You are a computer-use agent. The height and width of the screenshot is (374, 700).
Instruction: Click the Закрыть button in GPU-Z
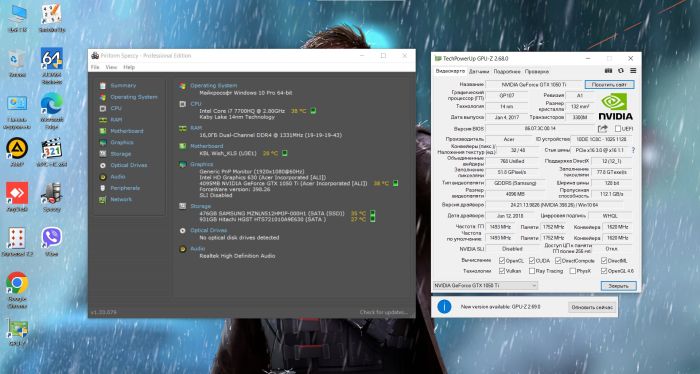[x=618, y=286]
